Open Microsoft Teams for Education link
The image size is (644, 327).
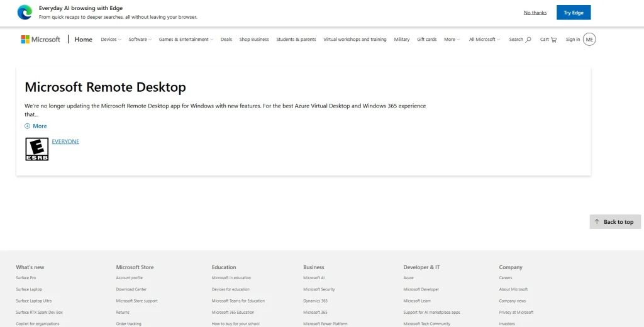tap(238, 301)
